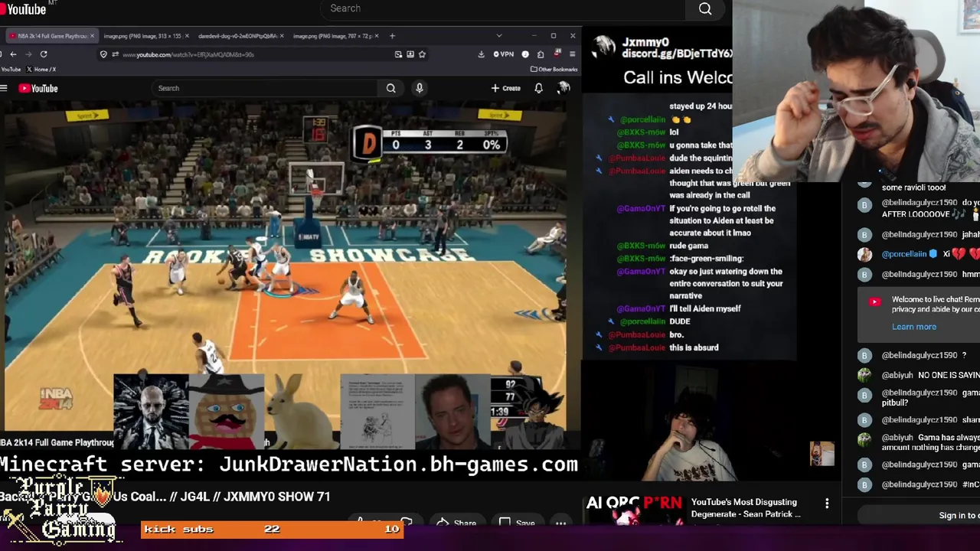The width and height of the screenshot is (980, 551).
Task: Open more actions ellipsis beside Save
Action: tap(560, 523)
